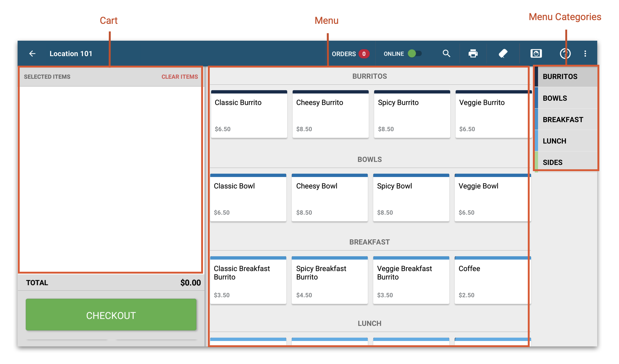Add Spicy Bowl to the order
The image size is (619, 364).
point(411,197)
